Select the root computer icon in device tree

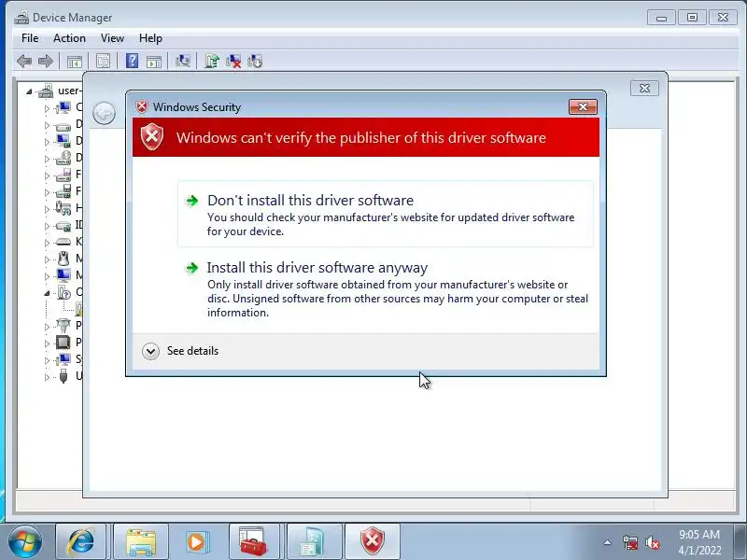pyautogui.click(x=46, y=91)
